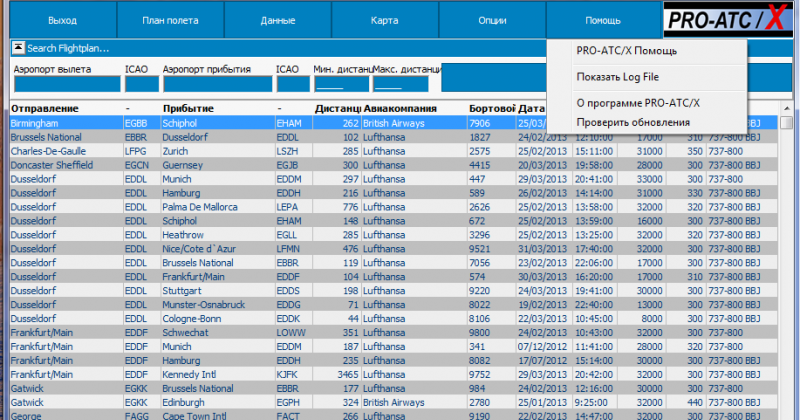Viewport: 800px width, 420px height.
Task: Click date 07/12/2012 cell
Action: tap(542, 346)
